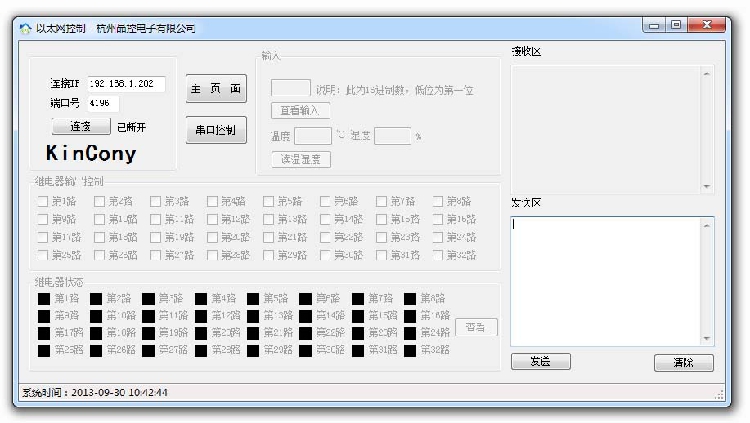Click the 连接 connect button

tap(81, 127)
